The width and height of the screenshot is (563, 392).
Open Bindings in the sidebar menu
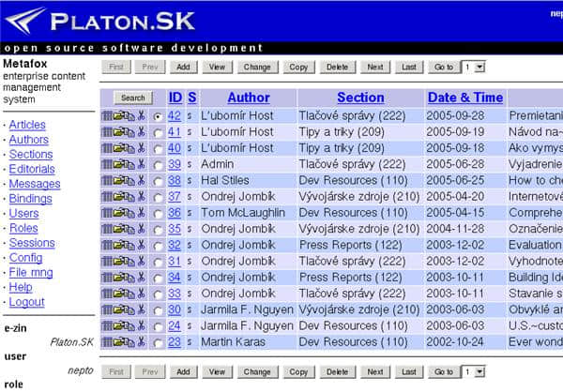(x=31, y=199)
